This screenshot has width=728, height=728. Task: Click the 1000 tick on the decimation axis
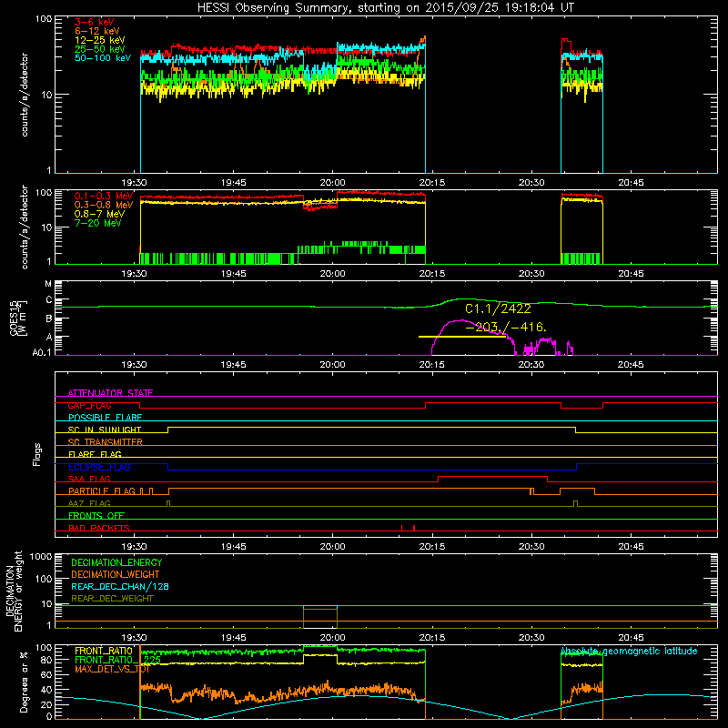pos(41,556)
